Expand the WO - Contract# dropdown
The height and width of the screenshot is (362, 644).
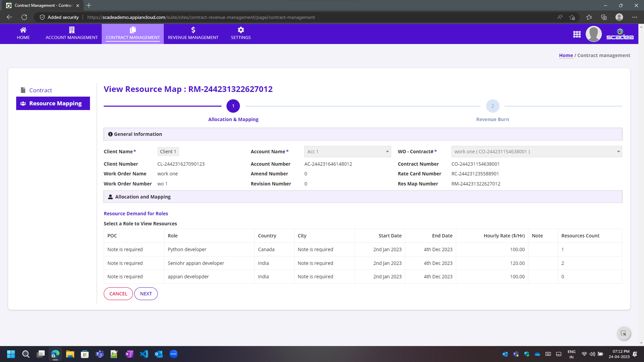click(x=536, y=151)
